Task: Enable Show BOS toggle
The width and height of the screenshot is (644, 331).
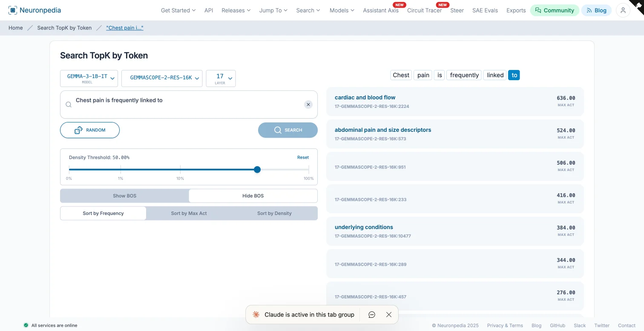Action: (x=124, y=196)
